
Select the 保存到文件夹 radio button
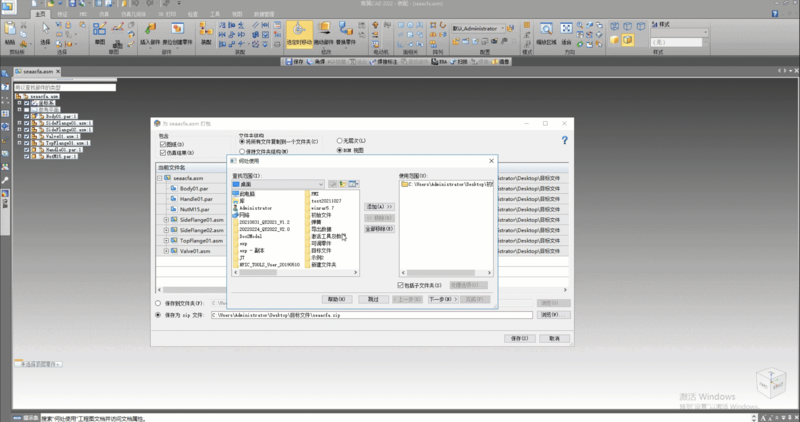(158, 302)
